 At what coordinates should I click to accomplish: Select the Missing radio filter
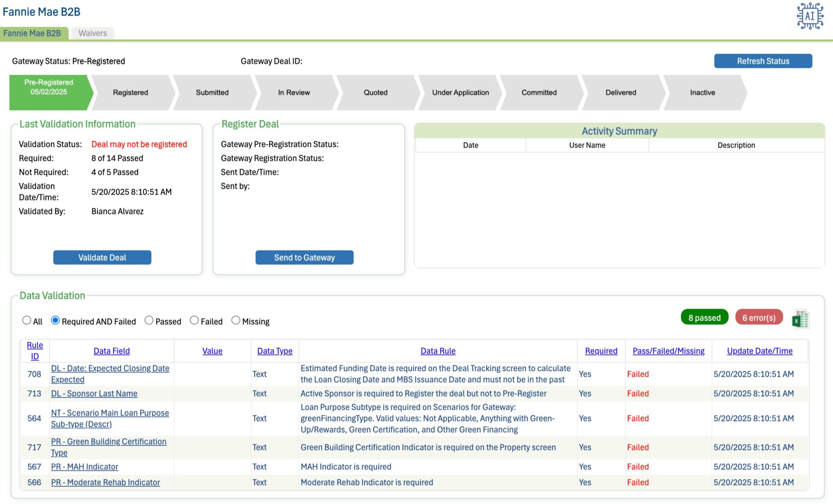236,320
